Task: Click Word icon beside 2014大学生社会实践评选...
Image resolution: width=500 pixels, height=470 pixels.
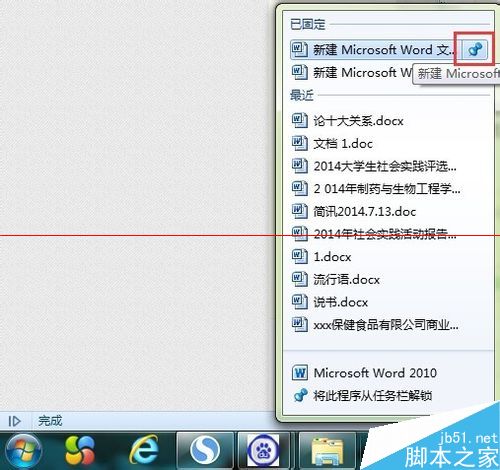Action: (x=300, y=166)
